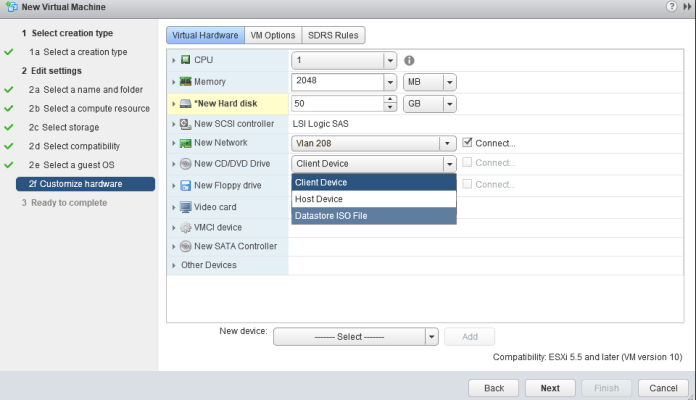Viewport: 696px width, 400px height.
Task: Click the New Hard disk icon
Action: (186, 103)
